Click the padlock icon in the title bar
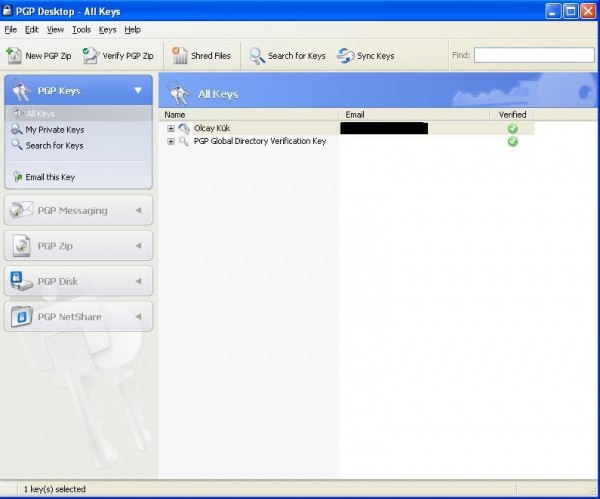Screen dimensions: 600x499 click(7, 10)
